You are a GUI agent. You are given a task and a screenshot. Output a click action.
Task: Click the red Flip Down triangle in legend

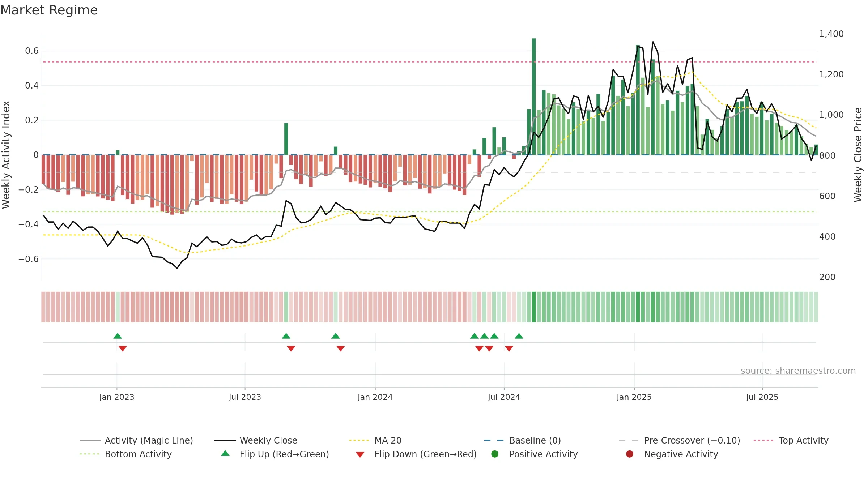click(x=360, y=455)
